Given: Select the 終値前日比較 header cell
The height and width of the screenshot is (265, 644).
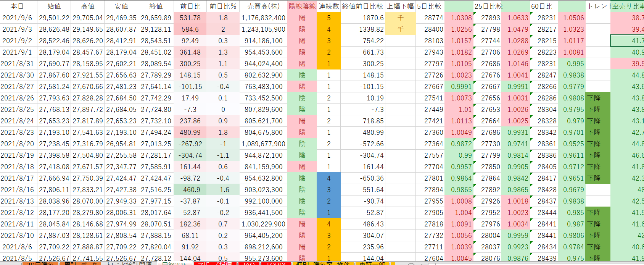Looking at the screenshot, I should 363,6.
